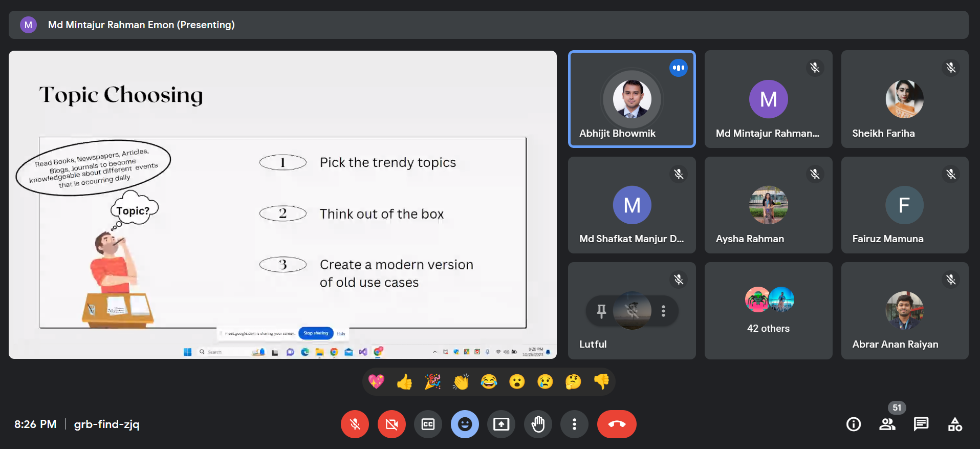This screenshot has width=980, height=449.
Task: Open chat with everyone
Action: [x=921, y=424]
